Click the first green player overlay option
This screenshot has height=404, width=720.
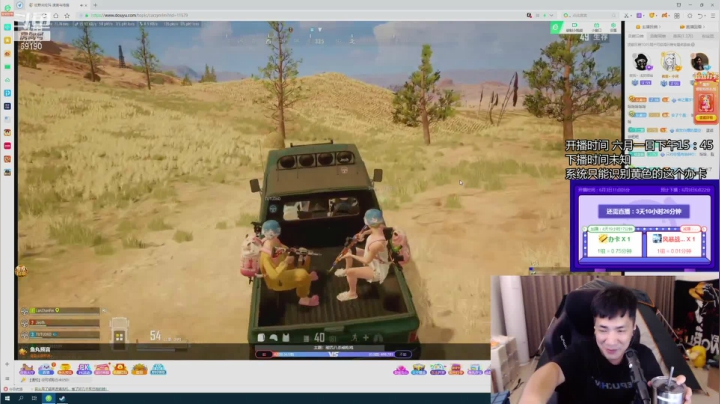574,28
